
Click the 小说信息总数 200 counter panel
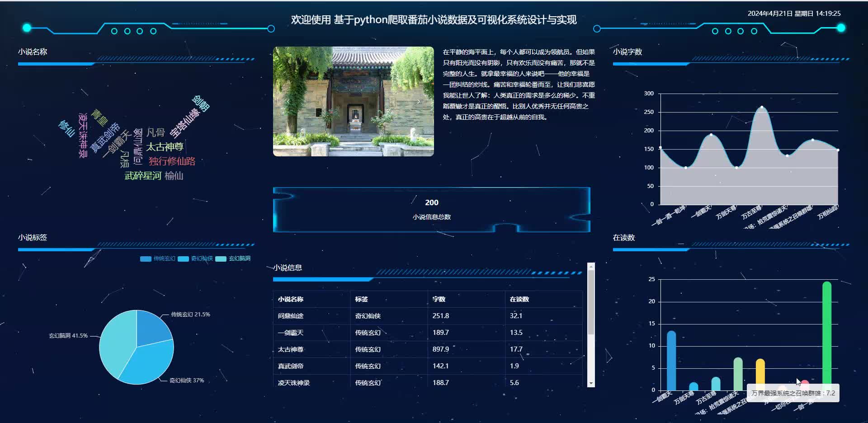pos(432,210)
